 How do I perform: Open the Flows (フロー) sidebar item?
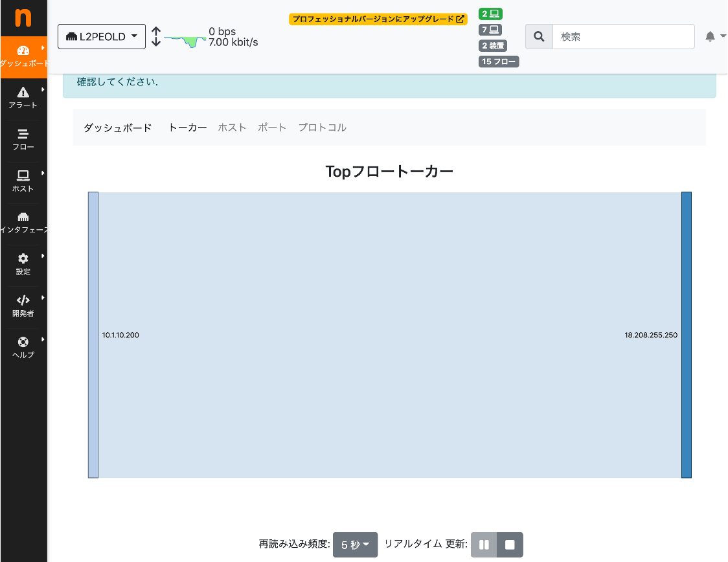23,140
